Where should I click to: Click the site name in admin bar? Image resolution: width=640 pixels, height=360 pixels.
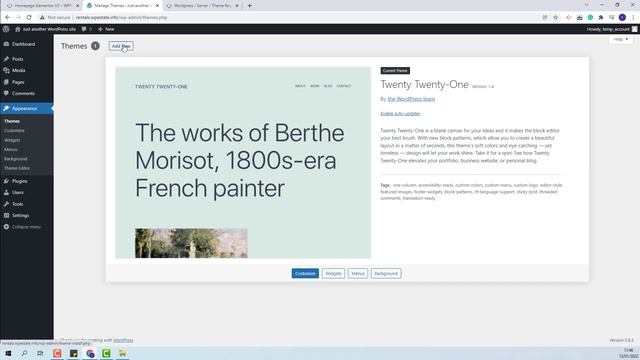click(49, 29)
